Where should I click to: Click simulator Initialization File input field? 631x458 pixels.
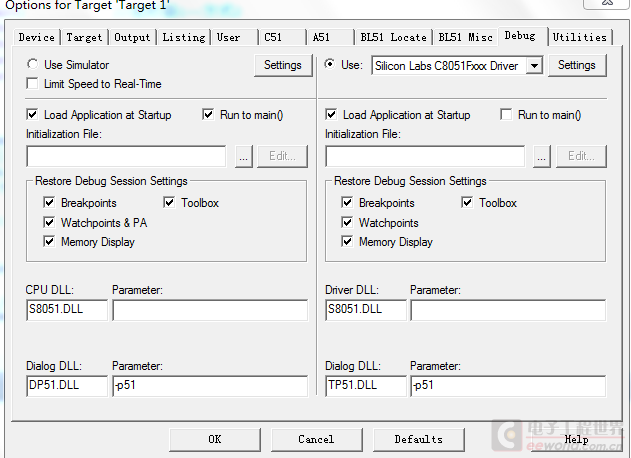126,156
